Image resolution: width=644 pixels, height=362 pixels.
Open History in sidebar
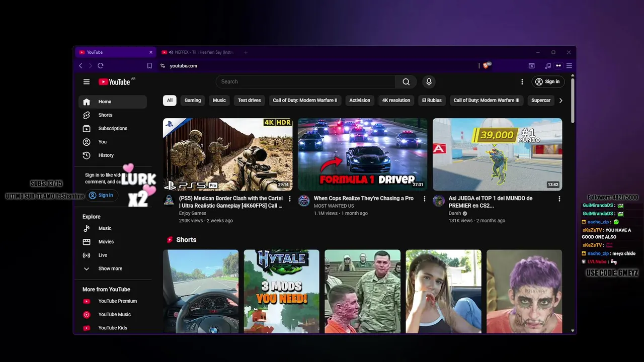tap(113, 155)
